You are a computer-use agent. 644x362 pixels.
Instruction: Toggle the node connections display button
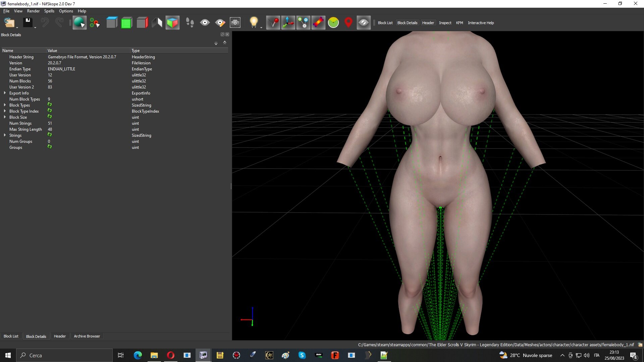[303, 23]
